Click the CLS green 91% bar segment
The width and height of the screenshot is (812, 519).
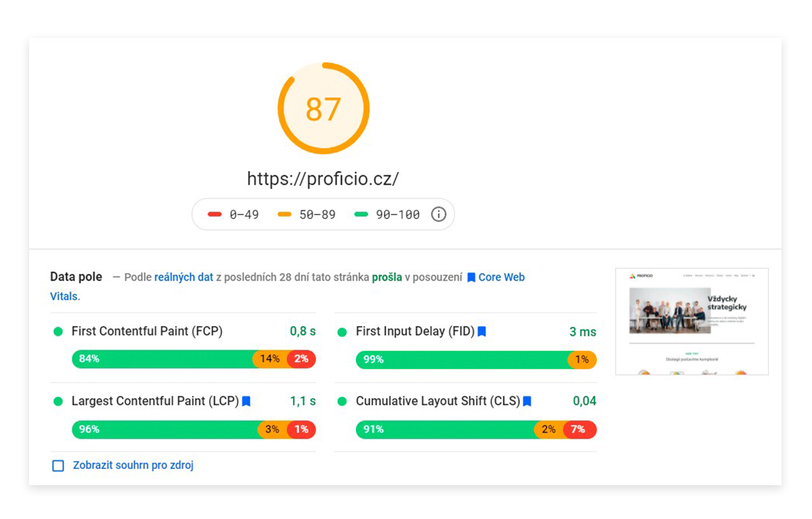point(445,429)
